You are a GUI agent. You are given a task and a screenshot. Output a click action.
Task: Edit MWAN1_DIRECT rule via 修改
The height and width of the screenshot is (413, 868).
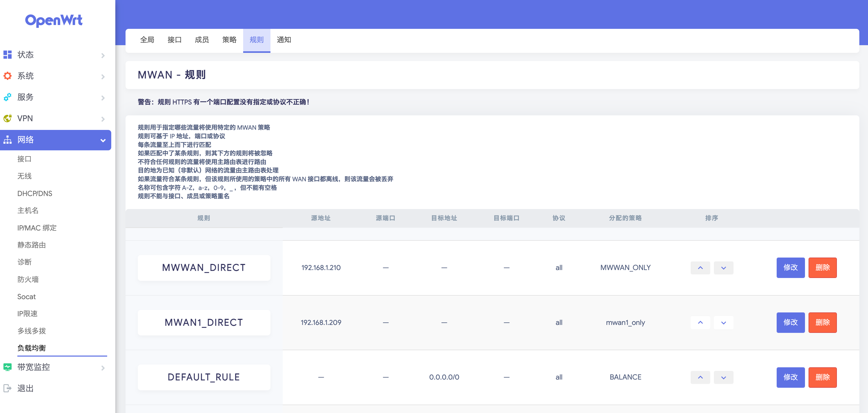point(791,322)
